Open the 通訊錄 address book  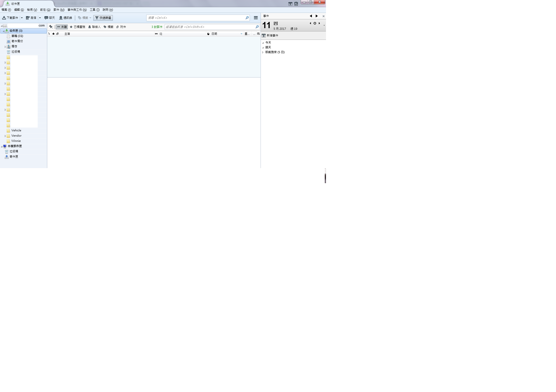pyautogui.click(x=66, y=18)
